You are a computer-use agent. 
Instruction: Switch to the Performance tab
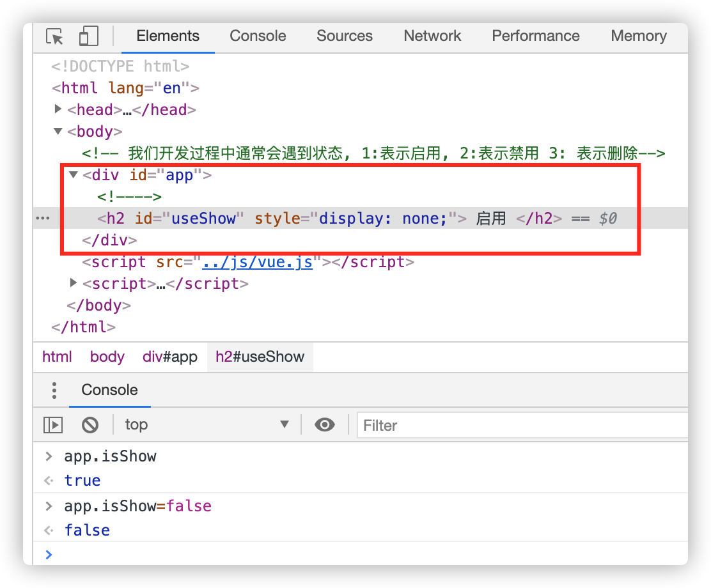(535, 36)
